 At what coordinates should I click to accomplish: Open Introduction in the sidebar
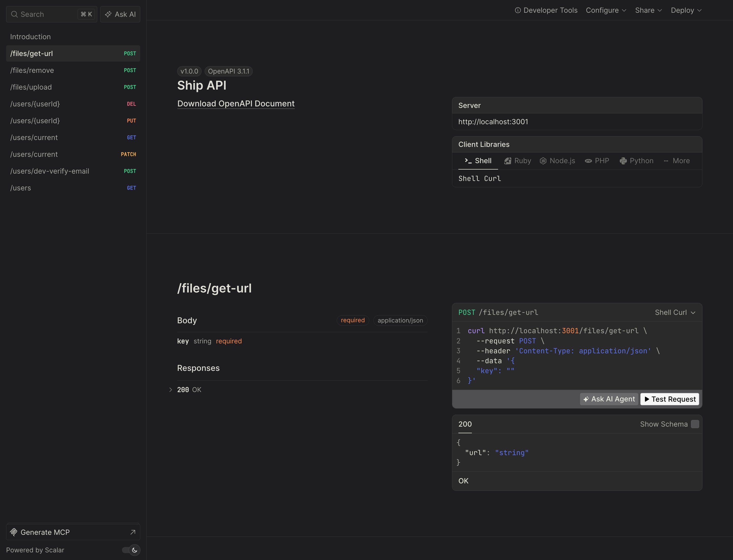73,37
